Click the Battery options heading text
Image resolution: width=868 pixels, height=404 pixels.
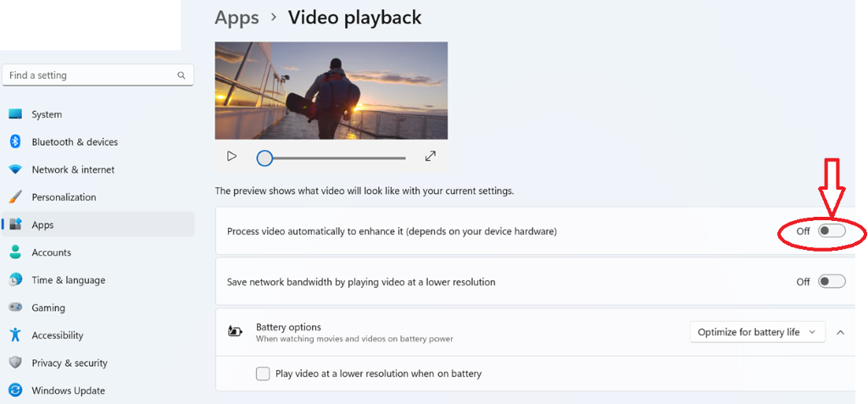288,327
